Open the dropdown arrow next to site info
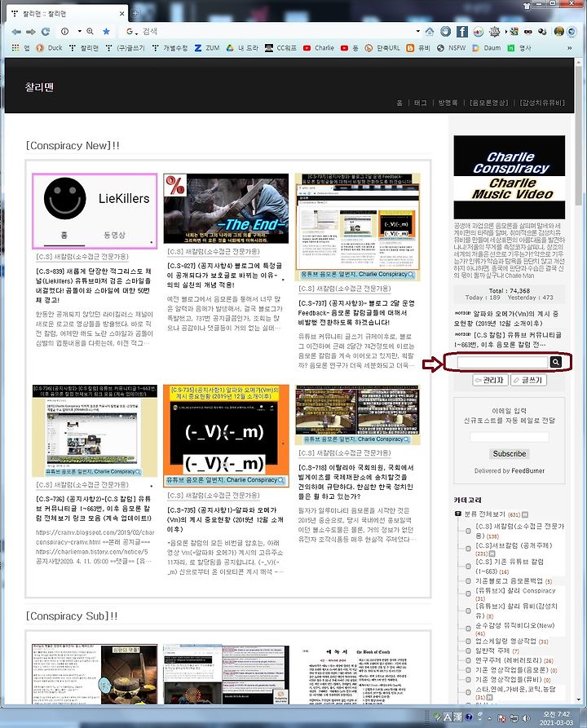Screen dimensions: 587x728 coord(79,32)
